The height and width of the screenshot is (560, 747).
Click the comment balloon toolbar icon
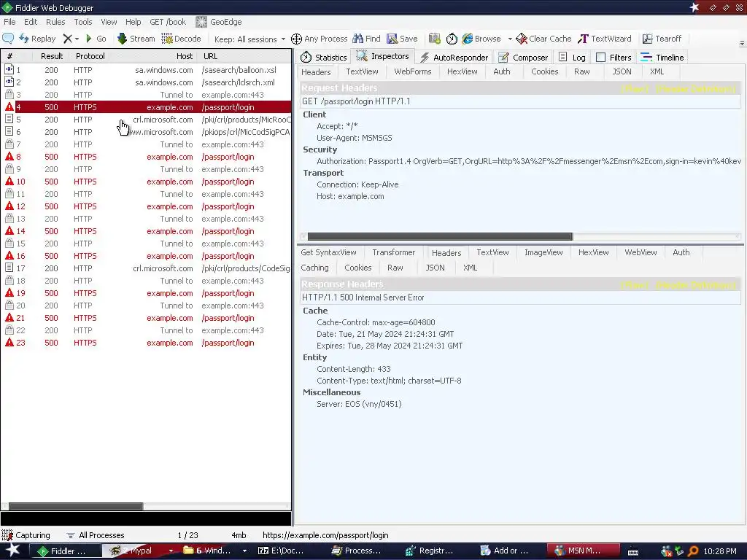(x=8, y=39)
